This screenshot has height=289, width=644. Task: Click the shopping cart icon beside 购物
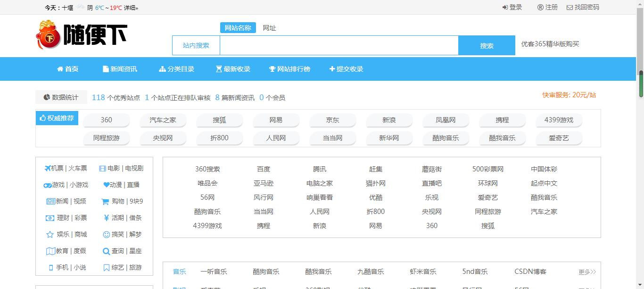[x=105, y=202]
